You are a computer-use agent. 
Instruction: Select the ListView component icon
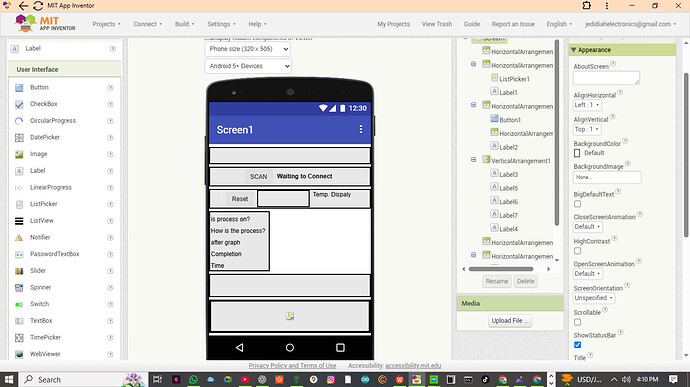[x=19, y=221]
